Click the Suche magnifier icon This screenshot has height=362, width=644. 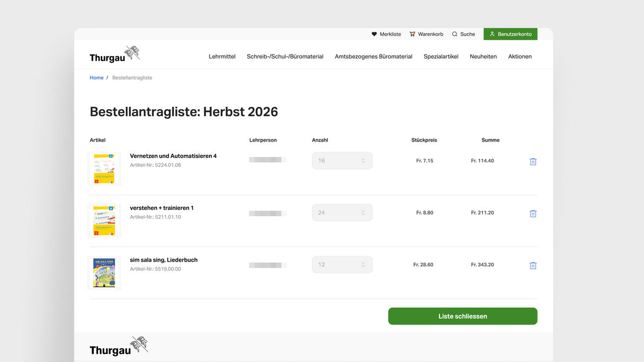(x=455, y=34)
